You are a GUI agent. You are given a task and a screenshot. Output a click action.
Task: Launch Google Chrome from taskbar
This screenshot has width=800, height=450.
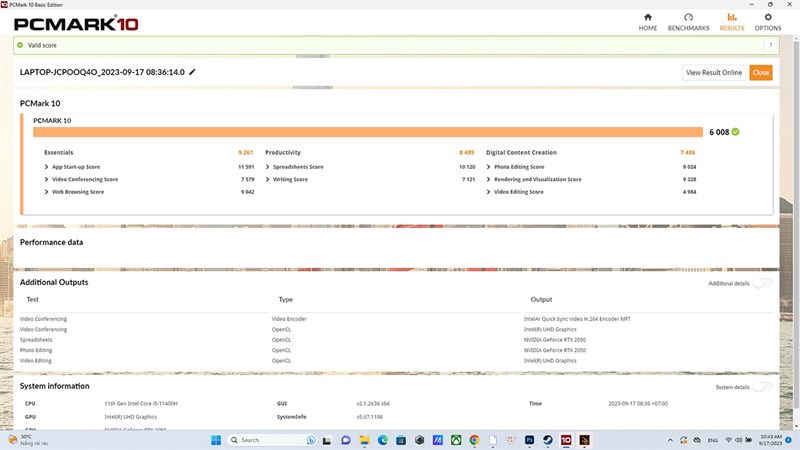click(474, 440)
